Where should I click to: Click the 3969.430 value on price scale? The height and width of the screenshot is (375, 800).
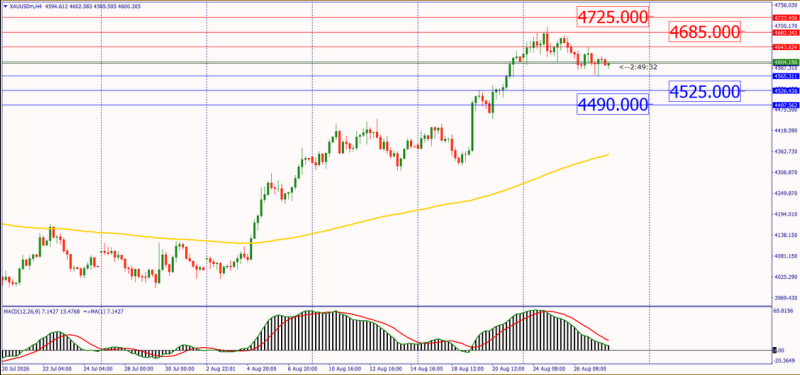786,298
